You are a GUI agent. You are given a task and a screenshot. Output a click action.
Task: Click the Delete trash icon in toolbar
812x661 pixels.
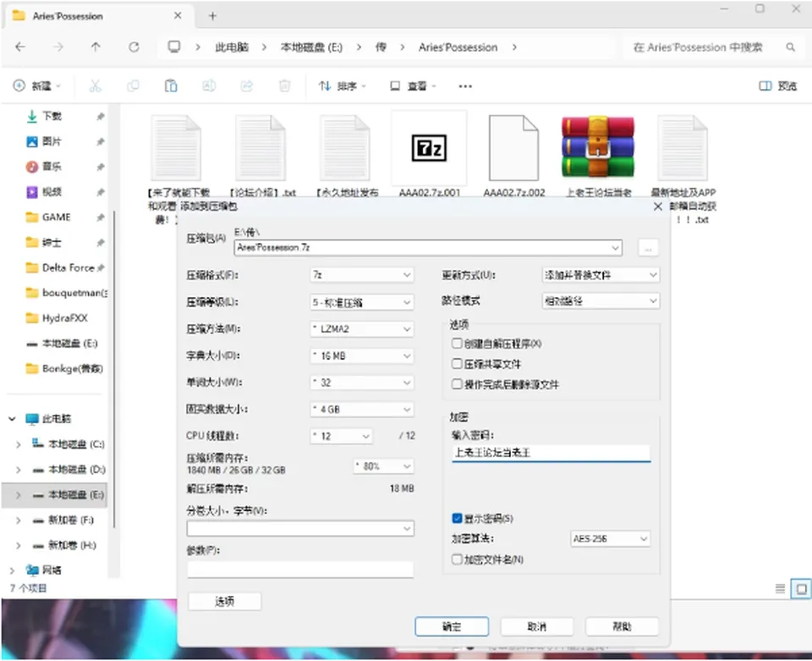tap(284, 86)
